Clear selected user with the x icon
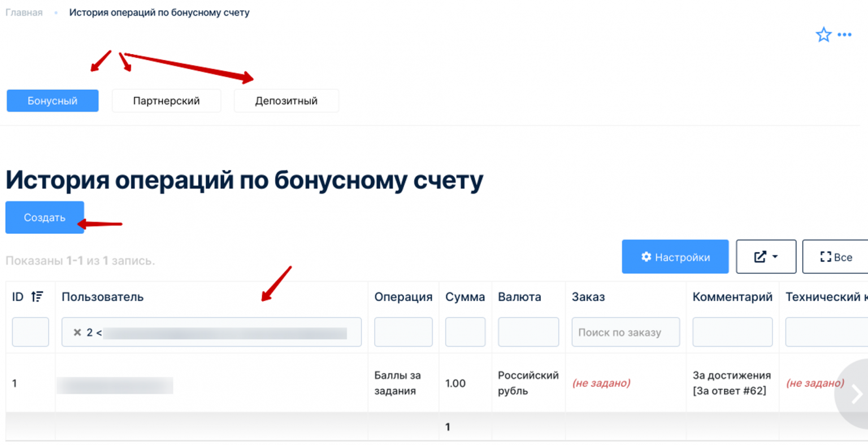Screen dimensions: 868x445 pyautogui.click(x=77, y=333)
